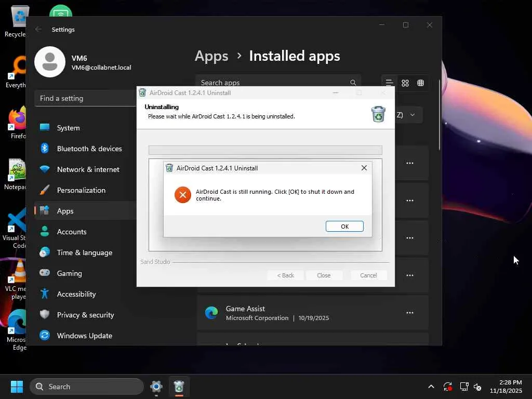Click the Game Assist app icon
The height and width of the screenshot is (399, 532).
(x=211, y=313)
